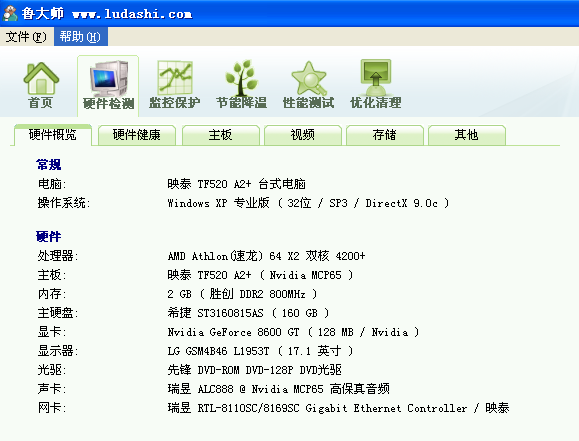Open the 帮助(H) menu
Image resolution: width=579 pixels, height=441 pixels.
coord(80,37)
